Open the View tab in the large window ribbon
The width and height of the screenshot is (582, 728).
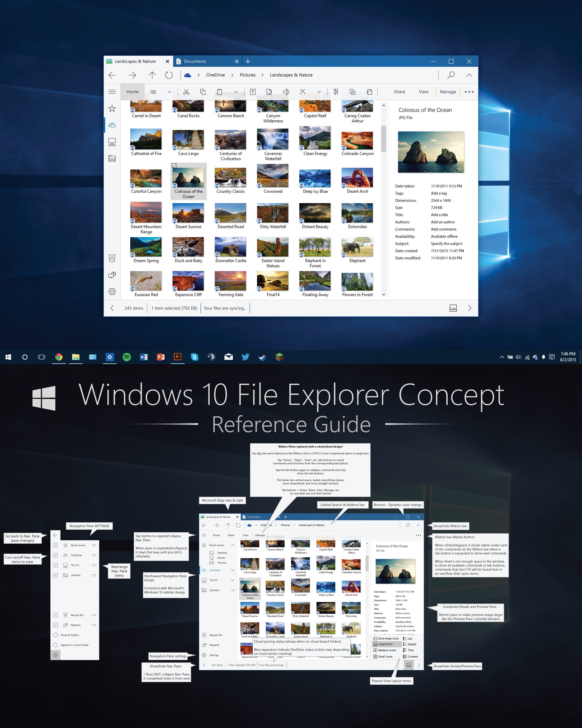pos(424,92)
